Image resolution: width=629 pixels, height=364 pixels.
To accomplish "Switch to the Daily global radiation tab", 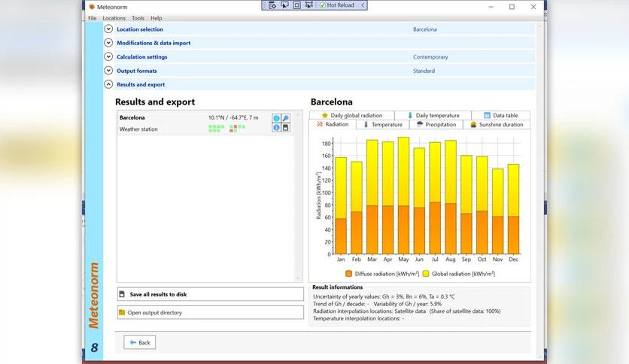I will coord(352,115).
